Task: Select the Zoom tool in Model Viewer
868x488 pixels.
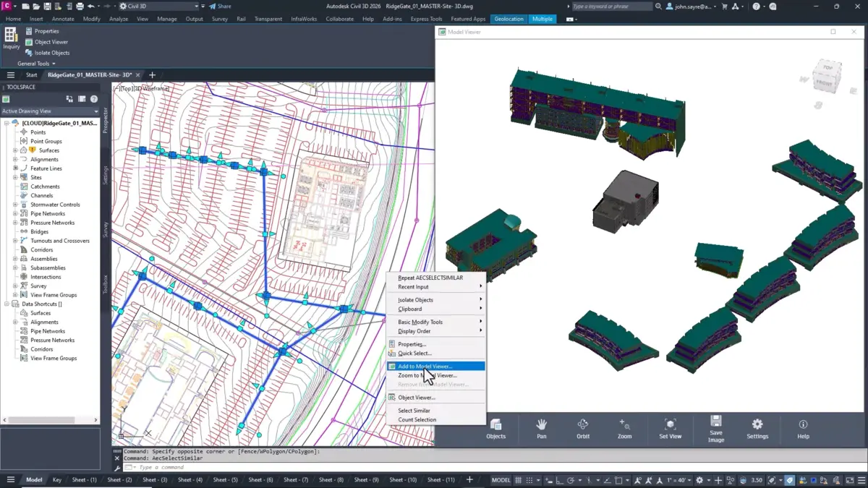Action: point(624,428)
